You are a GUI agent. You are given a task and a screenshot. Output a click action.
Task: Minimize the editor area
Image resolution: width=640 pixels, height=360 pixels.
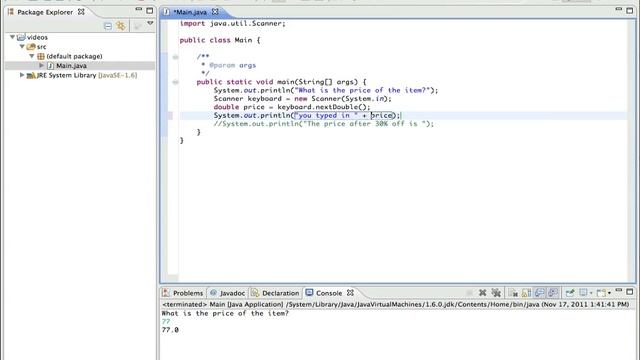point(618,9)
